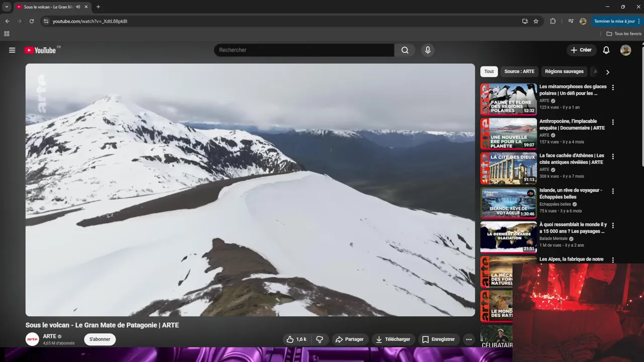Select the Source : ARTE chip
644x362 pixels.
point(519,71)
